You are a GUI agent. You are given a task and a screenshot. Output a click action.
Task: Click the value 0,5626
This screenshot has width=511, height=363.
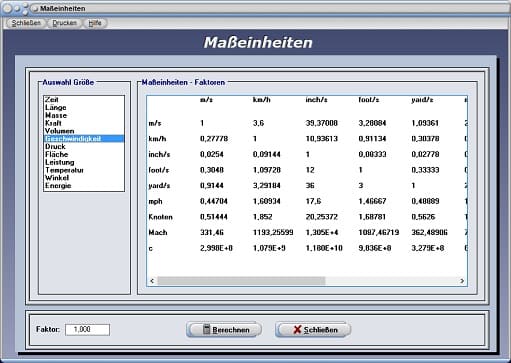(x=423, y=217)
